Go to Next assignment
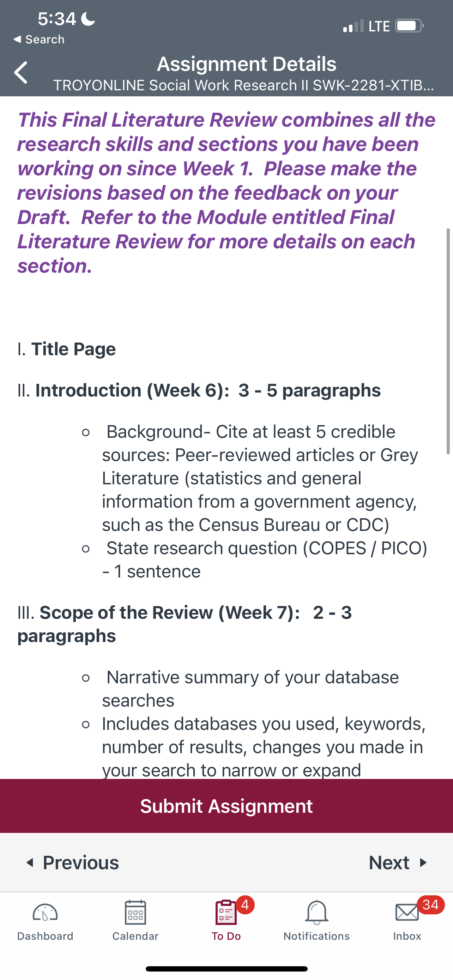 coord(398,863)
